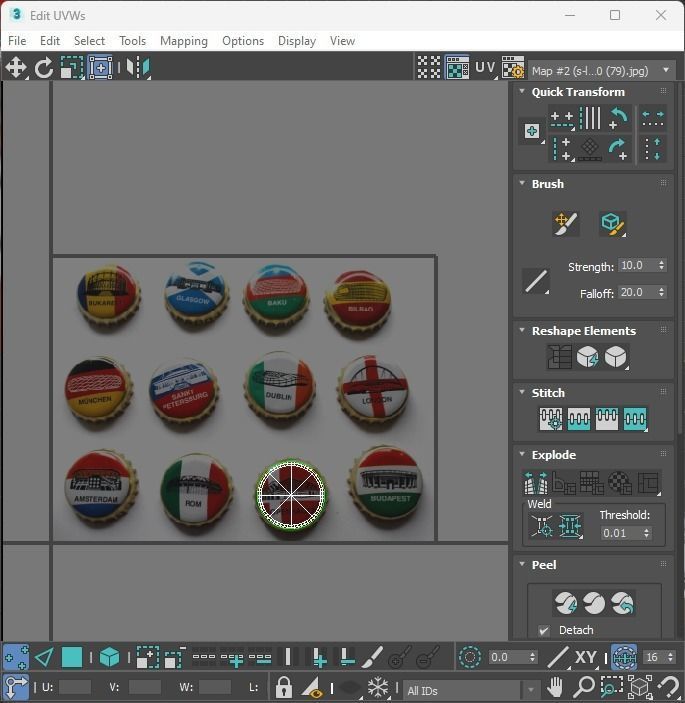The width and height of the screenshot is (685, 703).
Task: Open the Edit menu
Action: [x=50, y=41]
